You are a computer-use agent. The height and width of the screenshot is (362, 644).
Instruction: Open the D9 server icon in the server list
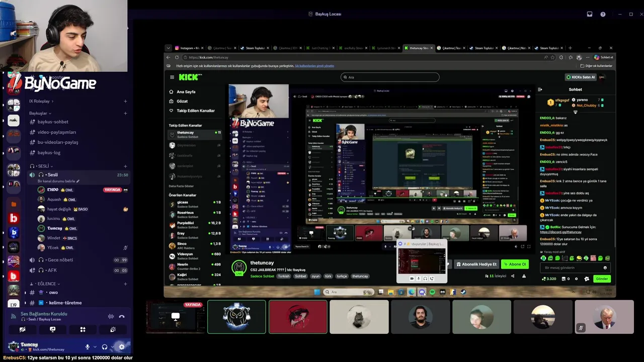[x=14, y=304]
